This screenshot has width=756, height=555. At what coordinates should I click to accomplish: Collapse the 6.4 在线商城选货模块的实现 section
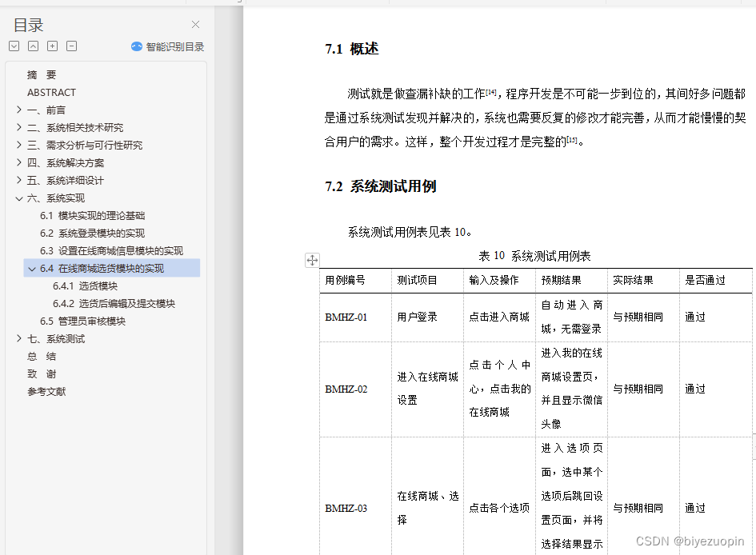32,269
